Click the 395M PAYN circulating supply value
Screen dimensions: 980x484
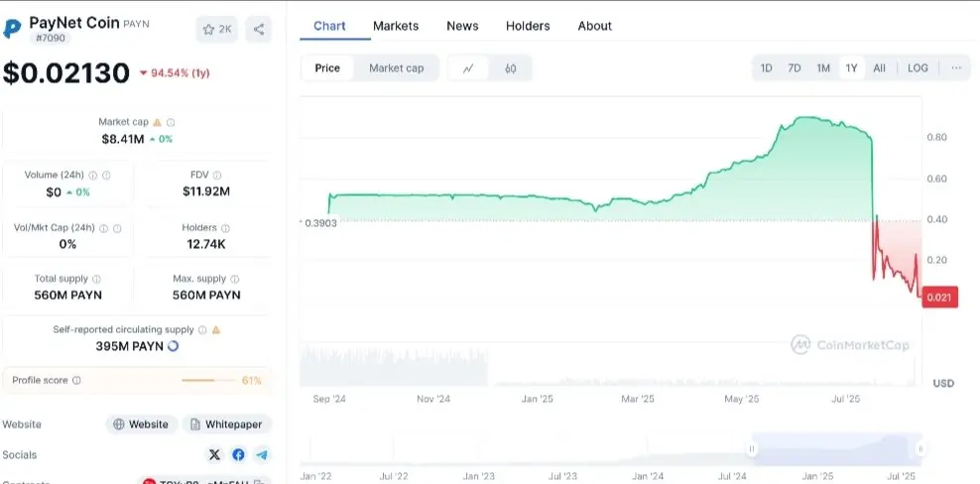[x=129, y=346]
